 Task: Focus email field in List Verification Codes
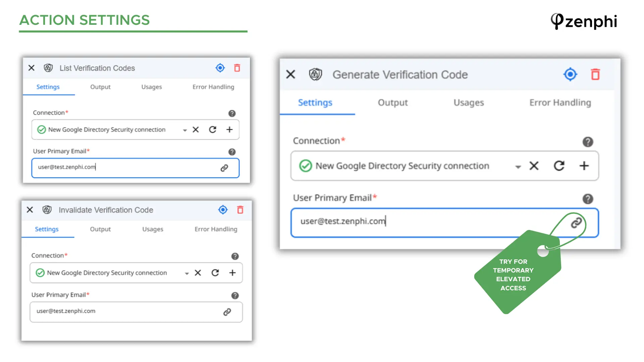(x=135, y=168)
